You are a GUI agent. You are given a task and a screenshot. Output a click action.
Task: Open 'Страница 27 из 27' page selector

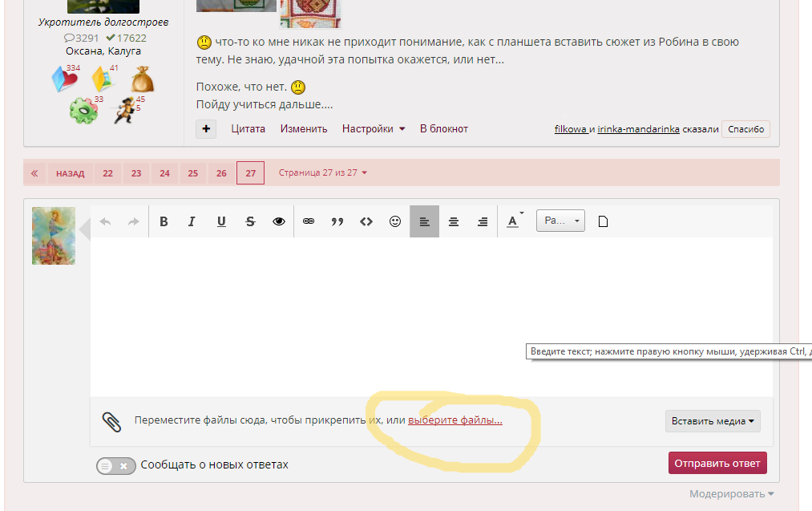pos(323,172)
